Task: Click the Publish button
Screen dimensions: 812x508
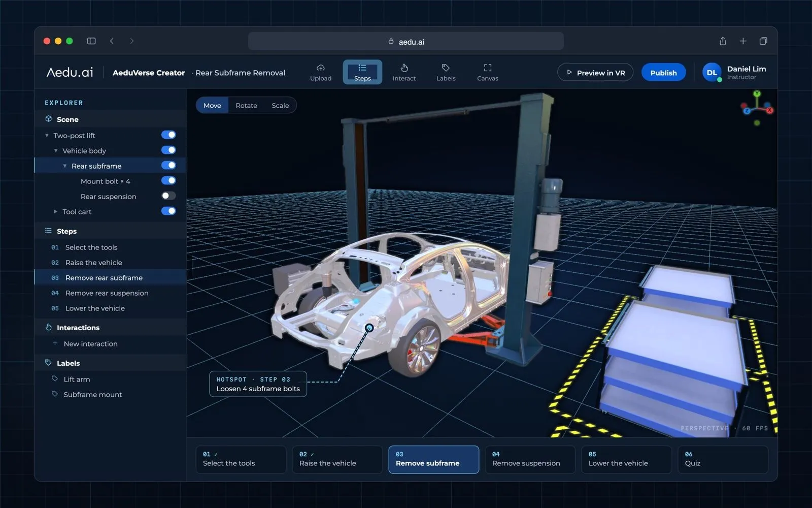Action: click(663, 73)
